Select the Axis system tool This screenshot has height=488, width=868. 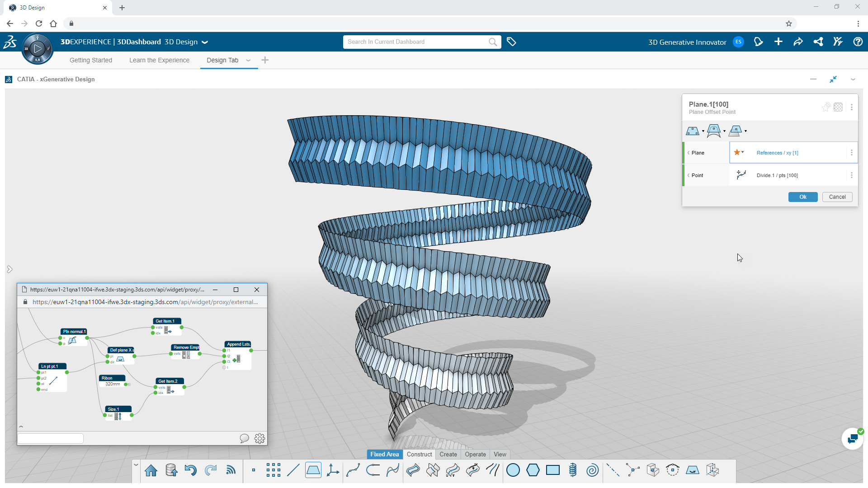[x=333, y=470]
